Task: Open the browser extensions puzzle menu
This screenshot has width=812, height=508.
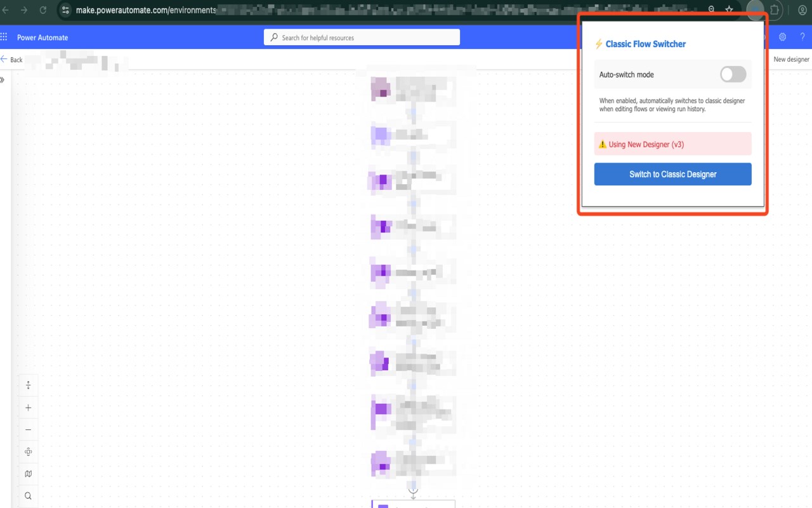Action: pos(774,10)
